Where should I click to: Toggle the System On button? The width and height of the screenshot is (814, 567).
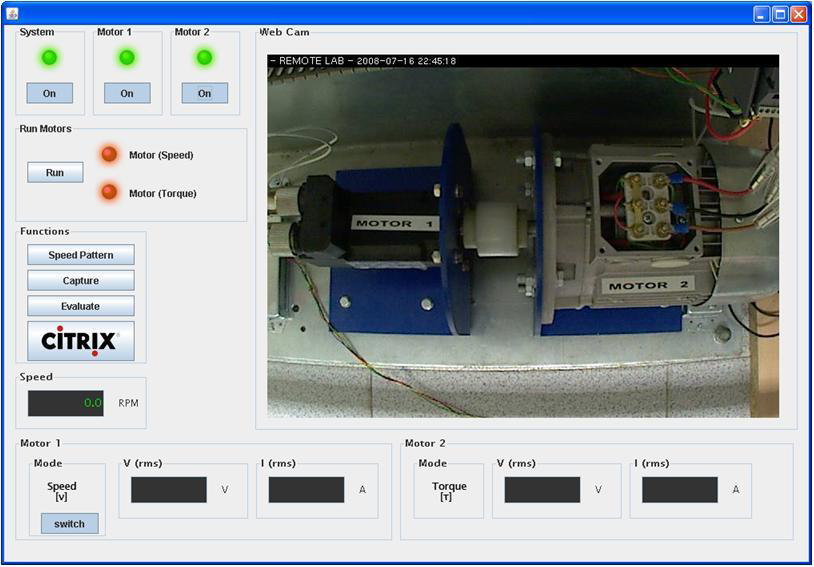pos(49,93)
